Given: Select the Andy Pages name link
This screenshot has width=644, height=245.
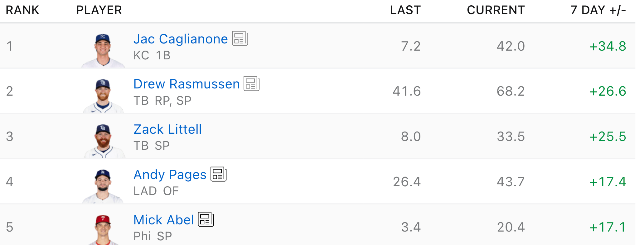Looking at the screenshot, I should [x=170, y=174].
